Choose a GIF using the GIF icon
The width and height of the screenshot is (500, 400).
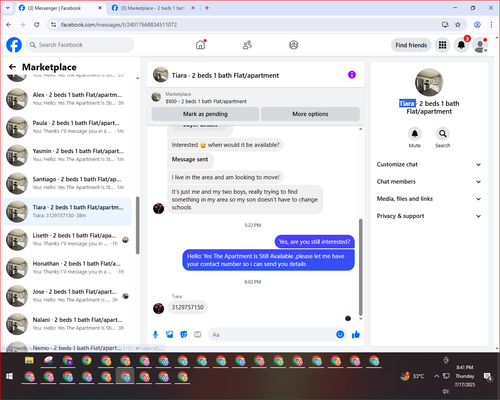[x=198, y=334]
